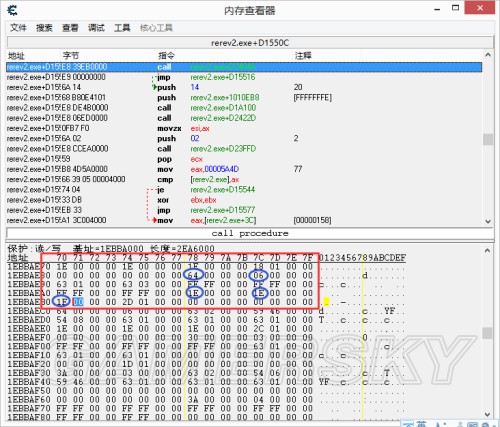
Task: Select the highlighted 00 byte at 1EBBAEB1
Action: tap(78, 302)
